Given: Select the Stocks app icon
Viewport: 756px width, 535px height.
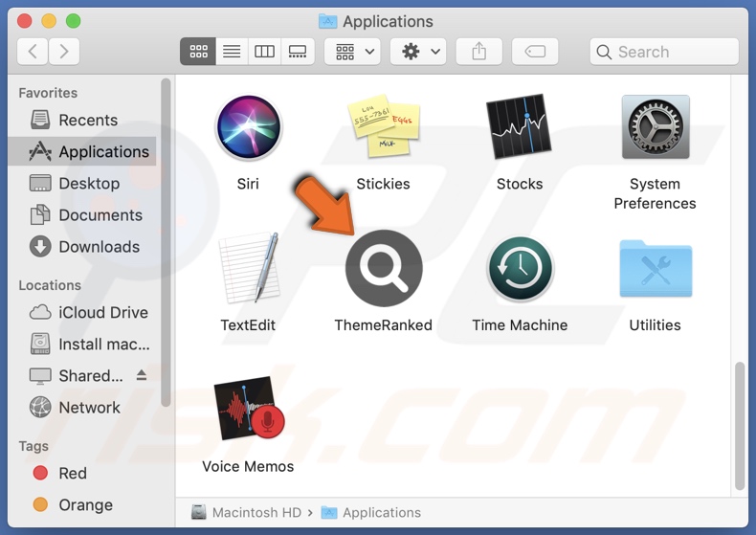Looking at the screenshot, I should [x=520, y=126].
